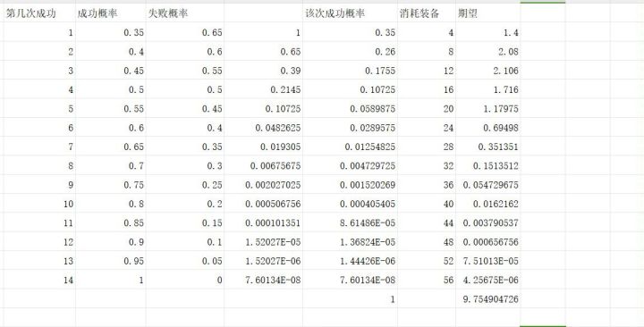Select cell with 0.002027025
644x327 pixels.
click(263, 185)
